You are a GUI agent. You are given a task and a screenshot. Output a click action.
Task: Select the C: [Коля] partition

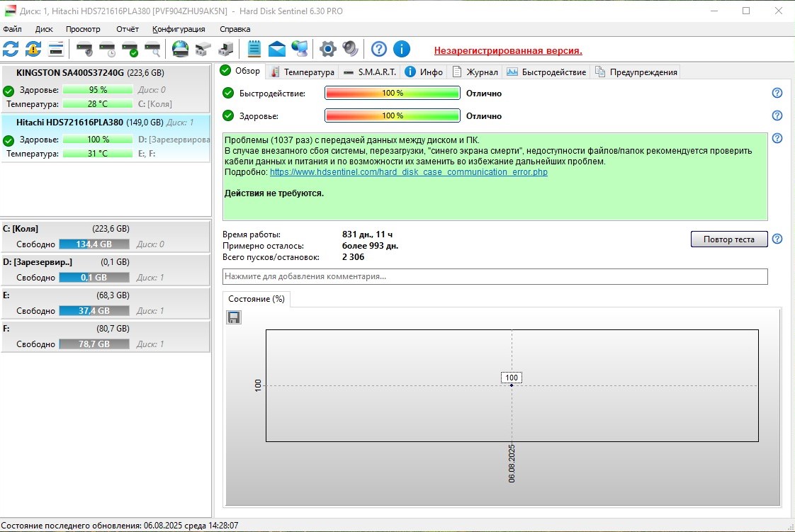click(x=106, y=236)
